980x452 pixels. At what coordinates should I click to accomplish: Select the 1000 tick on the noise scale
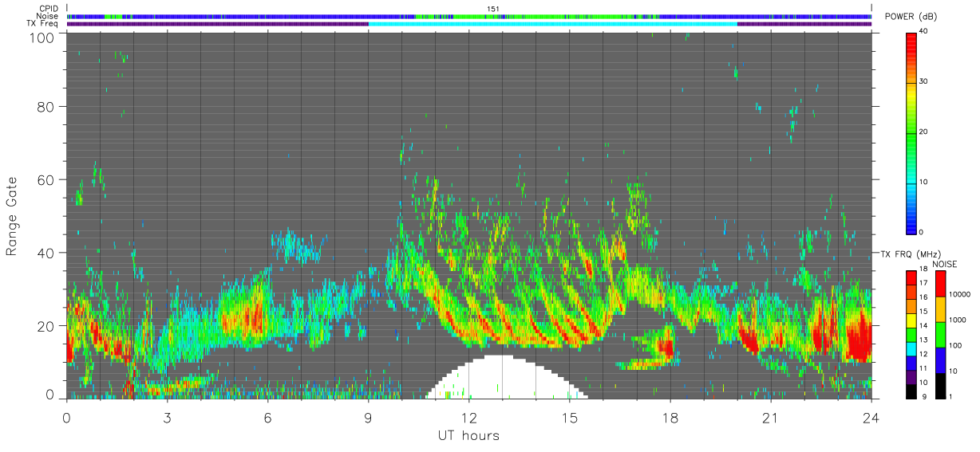(x=959, y=320)
